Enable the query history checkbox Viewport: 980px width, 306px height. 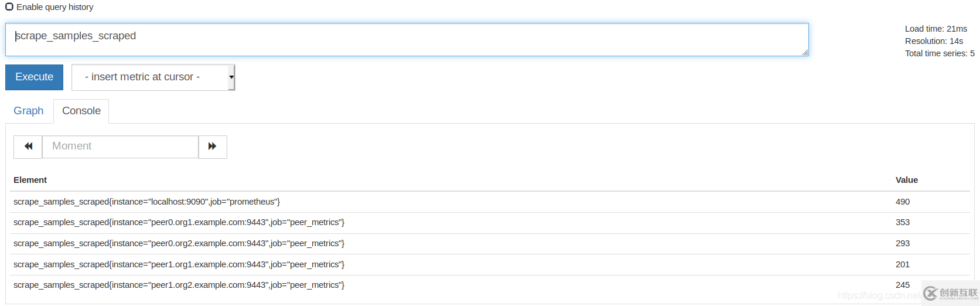pos(9,7)
